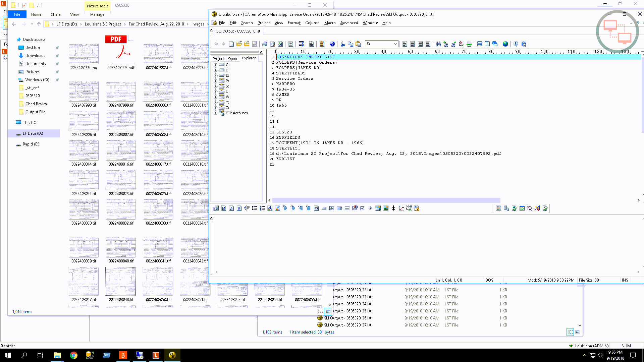Toggle bold formatting
This screenshot has width=644, height=362.
tap(223, 208)
